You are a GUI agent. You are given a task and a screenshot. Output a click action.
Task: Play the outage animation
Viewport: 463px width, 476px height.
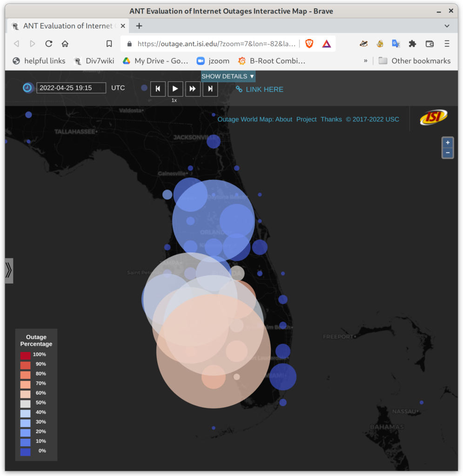[175, 89]
